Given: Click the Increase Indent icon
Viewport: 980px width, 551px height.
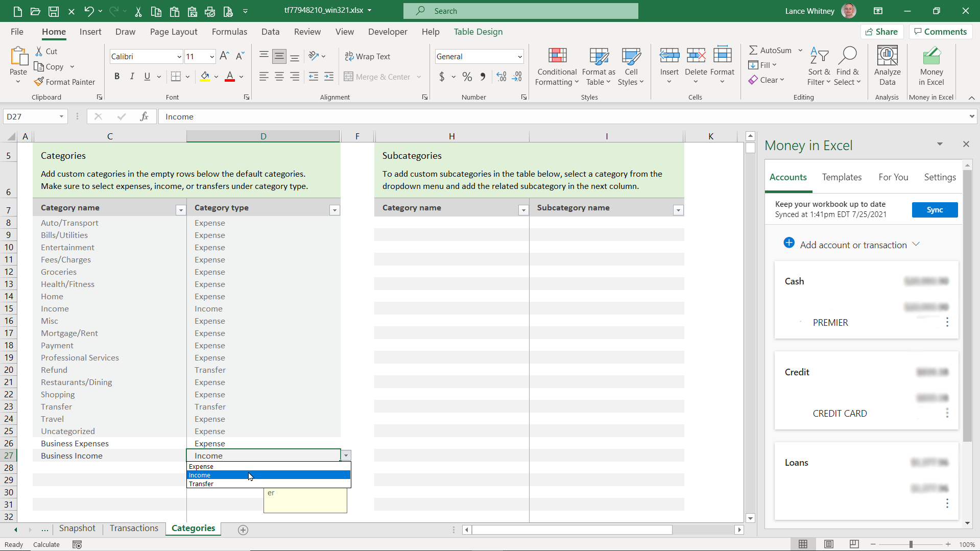Looking at the screenshot, I should (x=329, y=77).
